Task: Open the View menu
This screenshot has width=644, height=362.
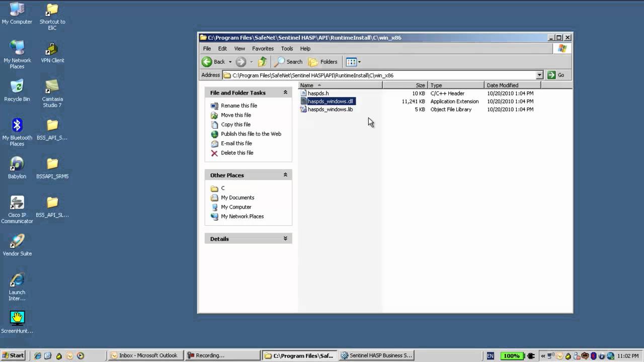Action: click(239, 49)
